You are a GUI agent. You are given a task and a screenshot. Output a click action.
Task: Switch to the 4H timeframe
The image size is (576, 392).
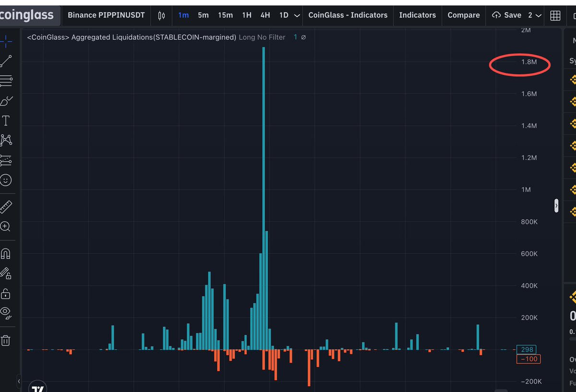[x=265, y=15]
